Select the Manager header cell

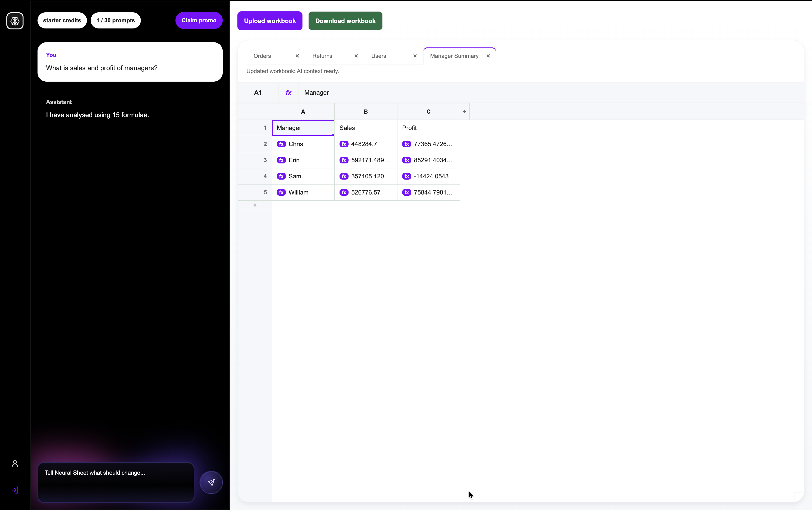click(x=303, y=128)
